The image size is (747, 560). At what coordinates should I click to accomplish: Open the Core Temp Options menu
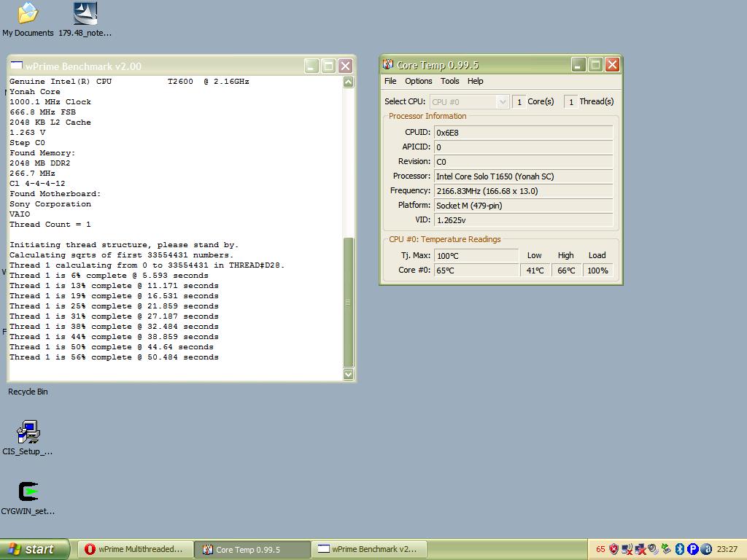click(418, 81)
